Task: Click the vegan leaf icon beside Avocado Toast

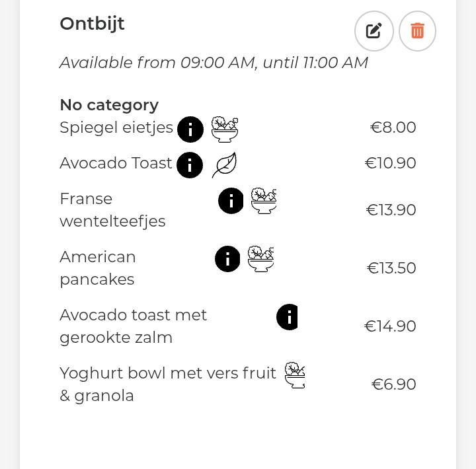Action: 224,165
